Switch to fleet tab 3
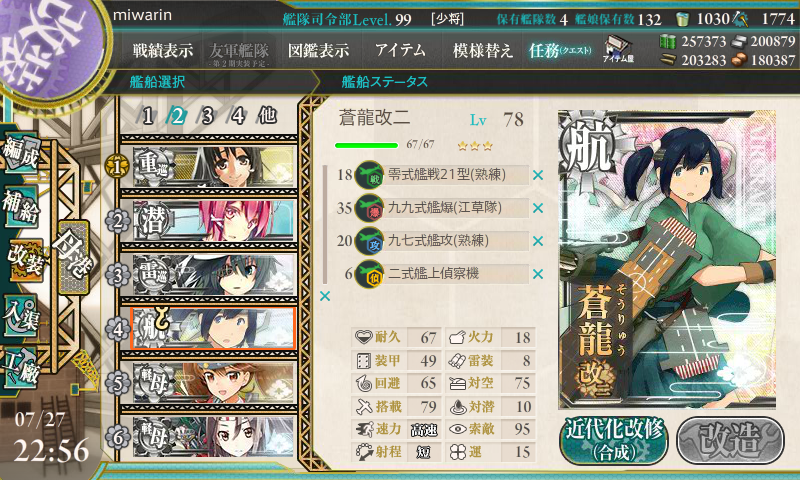The width and height of the screenshot is (800, 480). 207,116
